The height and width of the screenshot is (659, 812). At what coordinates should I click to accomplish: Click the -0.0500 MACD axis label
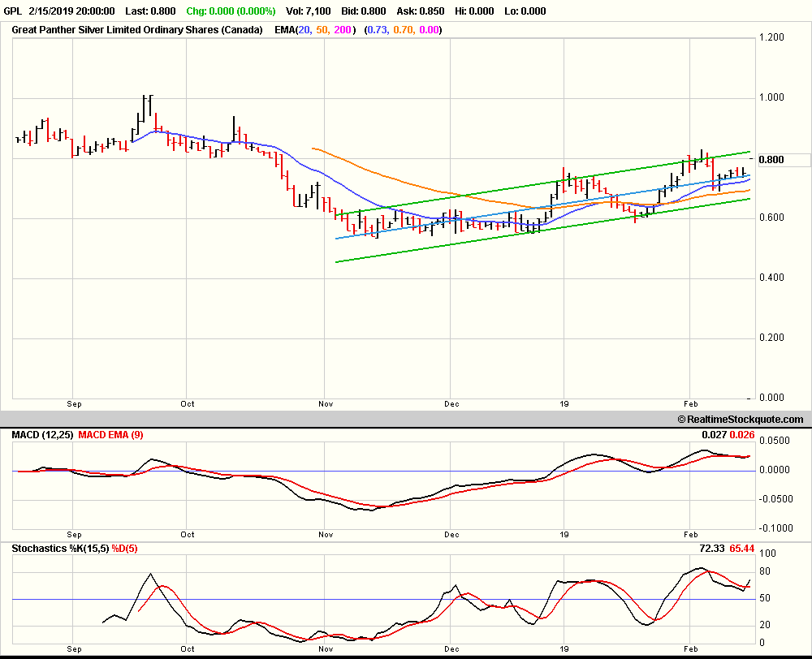click(x=775, y=499)
